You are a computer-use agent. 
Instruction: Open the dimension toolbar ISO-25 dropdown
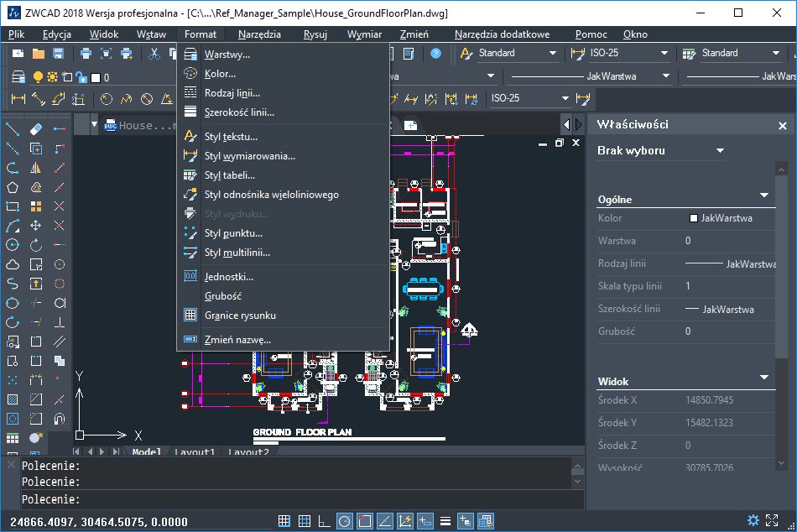pos(565,98)
